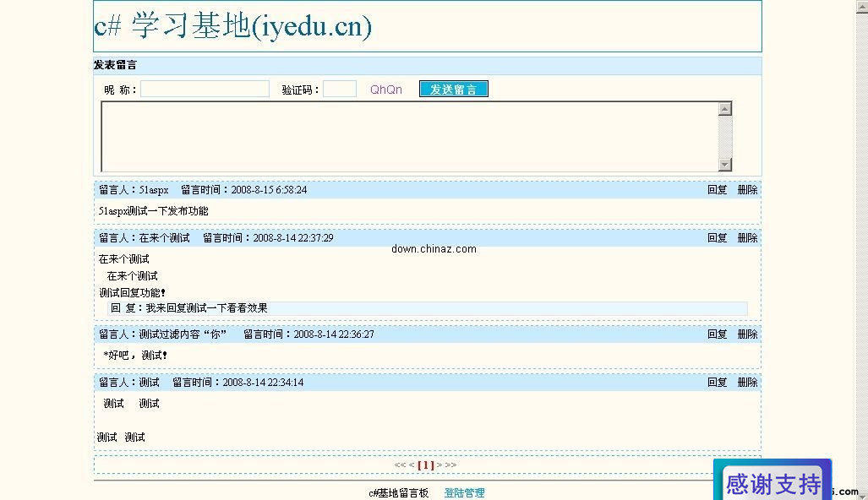Screen dimensions: 868x500
Task: Reply to the 在来个测试 message
Action: (717, 238)
